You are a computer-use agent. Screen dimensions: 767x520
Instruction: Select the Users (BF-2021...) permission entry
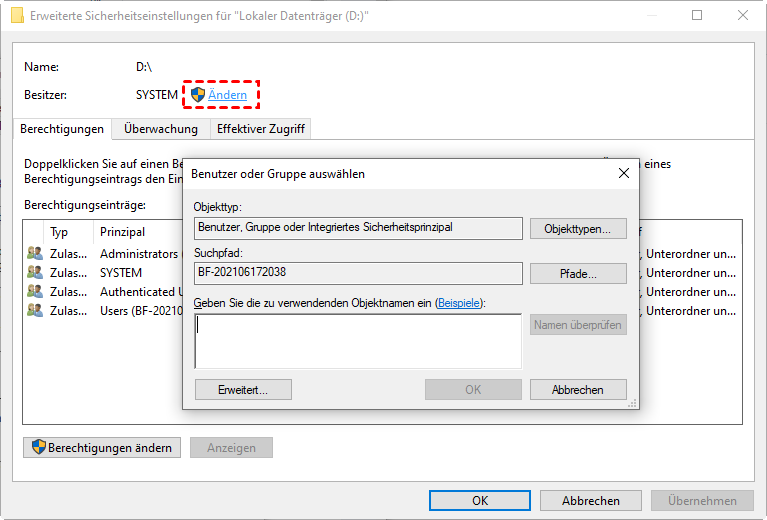(382, 311)
